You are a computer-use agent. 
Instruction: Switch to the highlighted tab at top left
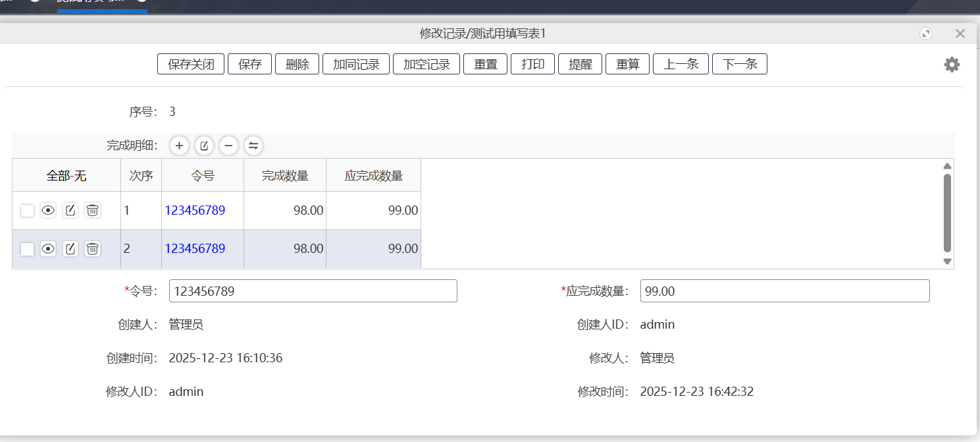[x=102, y=5]
